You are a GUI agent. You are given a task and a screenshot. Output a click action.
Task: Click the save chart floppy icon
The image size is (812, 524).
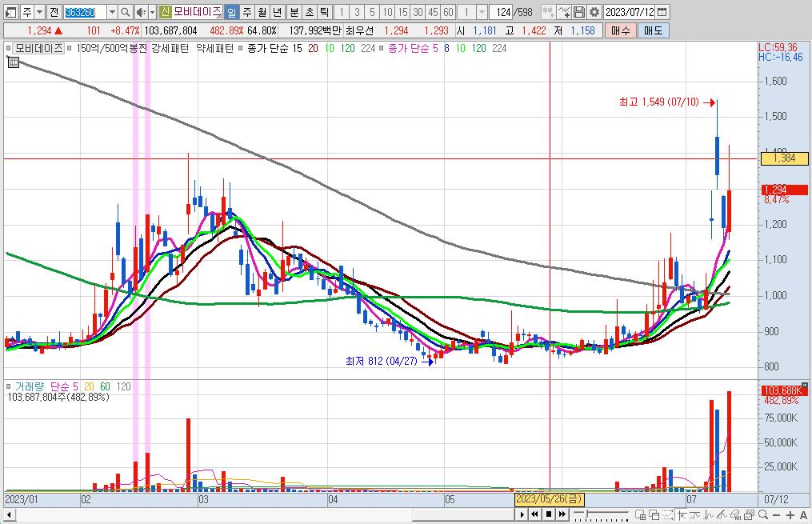[579, 12]
